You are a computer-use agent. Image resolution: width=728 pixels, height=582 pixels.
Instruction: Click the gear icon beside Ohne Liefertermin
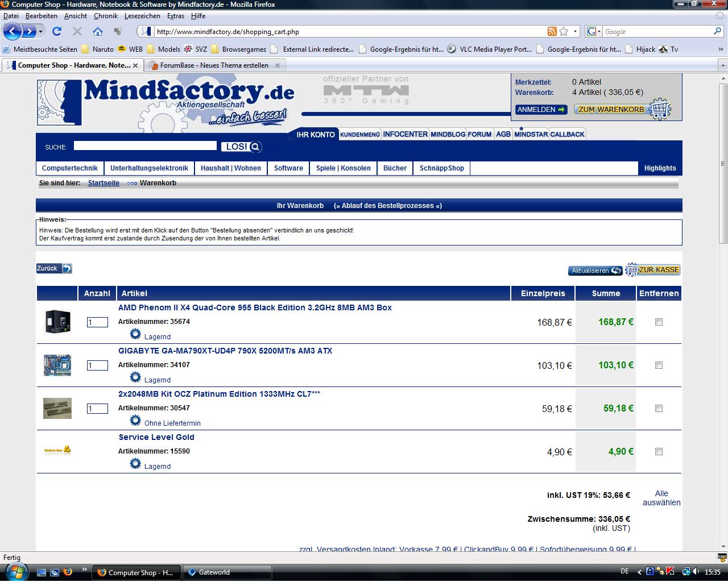pos(135,420)
